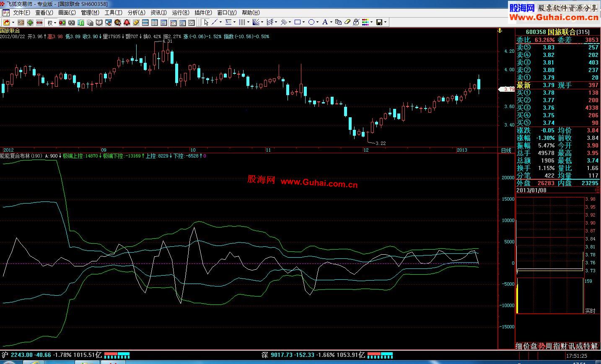Click the green four-way move arrows icon
The image size is (601, 364).
(30, 22)
